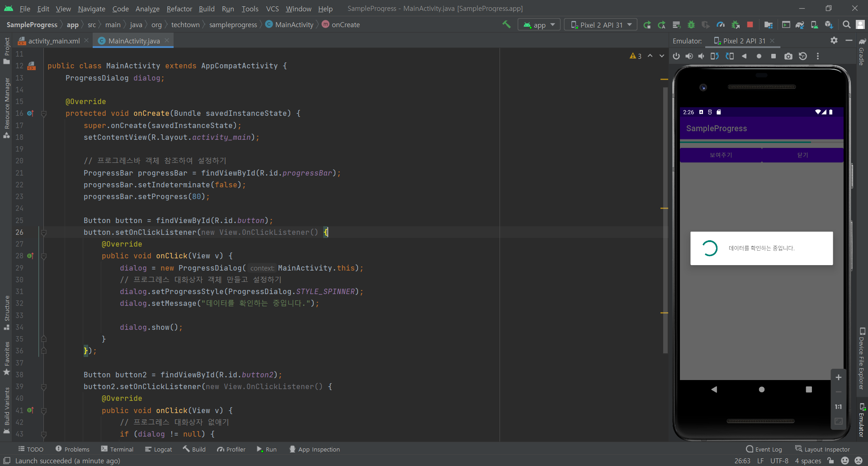Open the Layout Inspector tool window
The image size is (868, 466).
click(x=822, y=449)
